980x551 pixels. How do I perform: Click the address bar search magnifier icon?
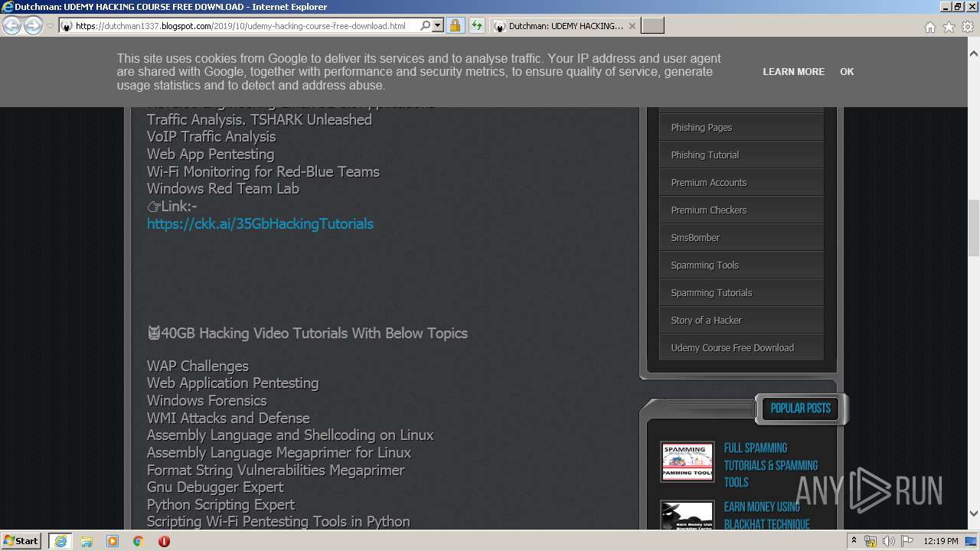426,26
